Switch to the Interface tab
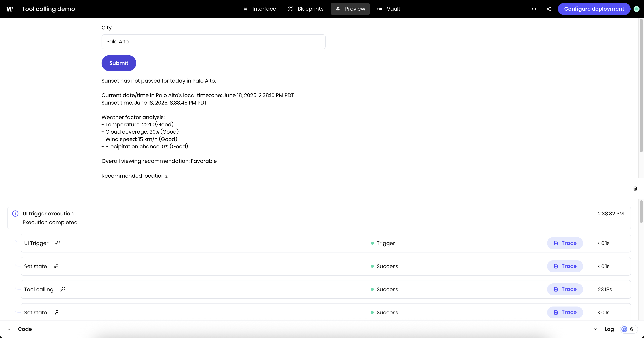This screenshot has width=644, height=338. (260, 9)
